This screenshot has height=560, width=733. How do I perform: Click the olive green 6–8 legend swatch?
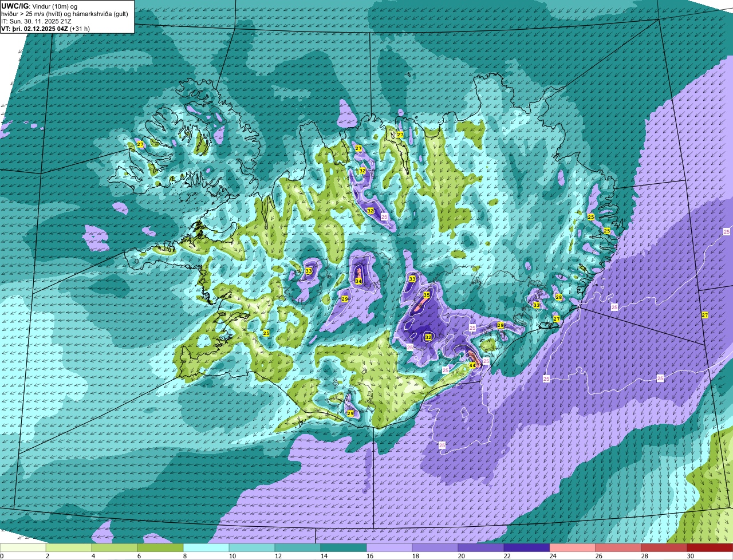pos(160,547)
